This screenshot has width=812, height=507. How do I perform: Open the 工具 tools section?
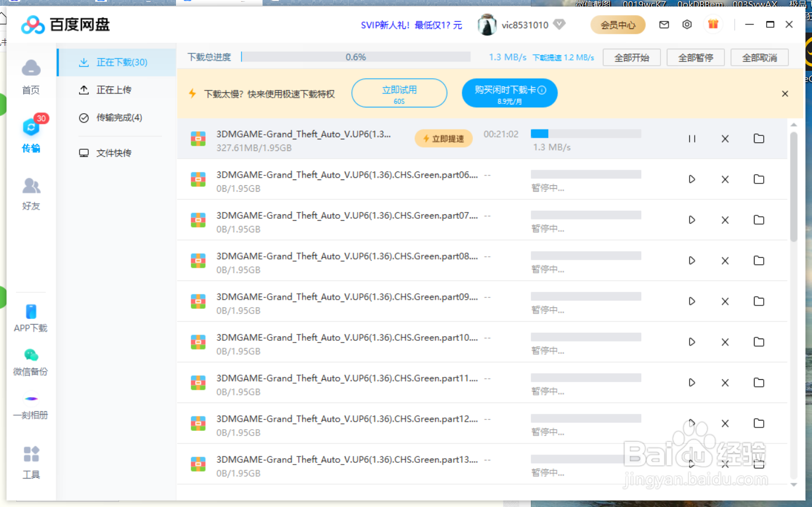tap(31, 462)
